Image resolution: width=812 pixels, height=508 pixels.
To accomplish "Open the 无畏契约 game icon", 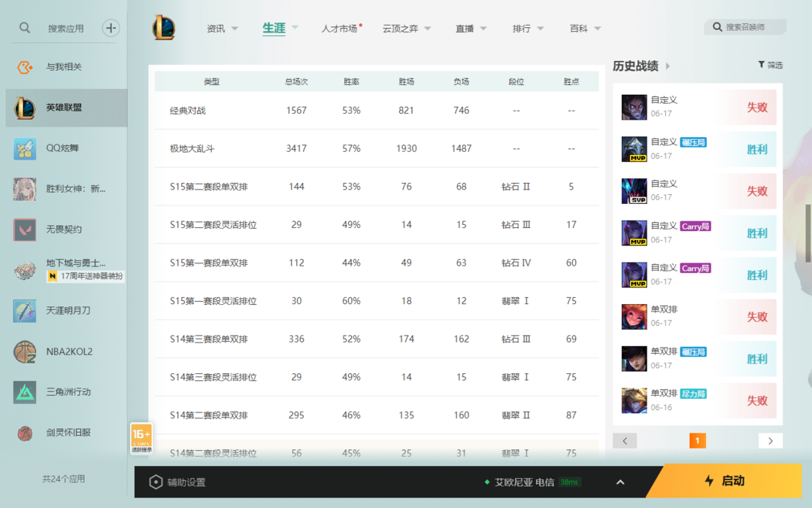I will 24,230.
